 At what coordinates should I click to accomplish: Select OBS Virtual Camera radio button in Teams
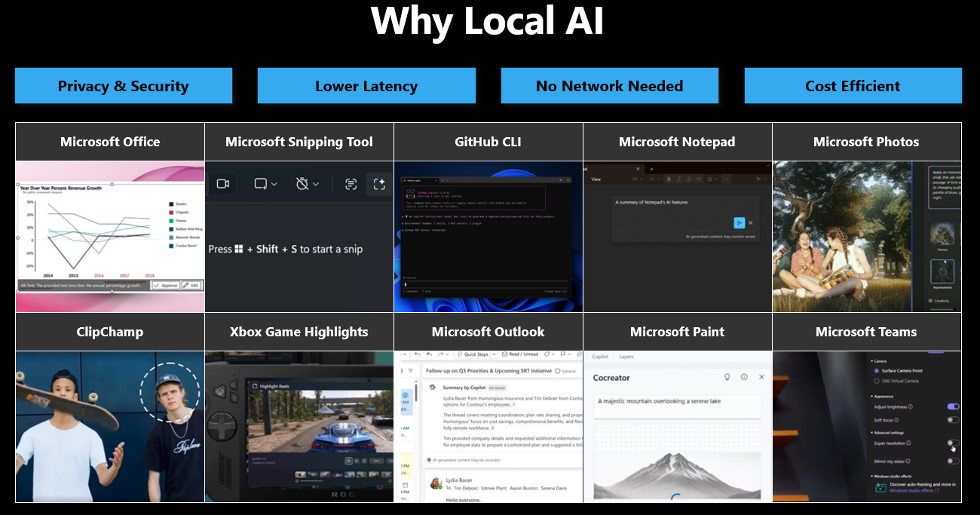(x=876, y=381)
